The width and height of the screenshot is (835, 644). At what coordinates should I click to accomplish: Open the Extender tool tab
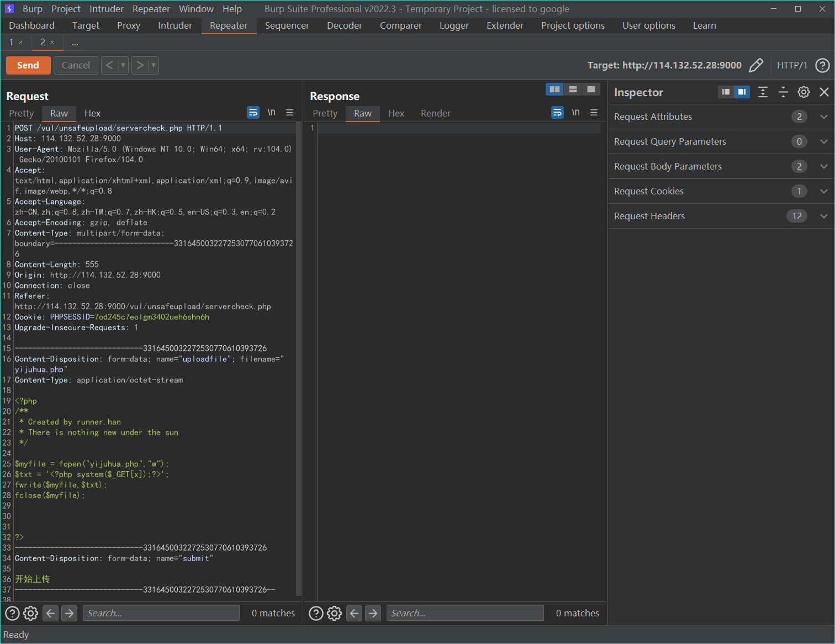tap(505, 25)
